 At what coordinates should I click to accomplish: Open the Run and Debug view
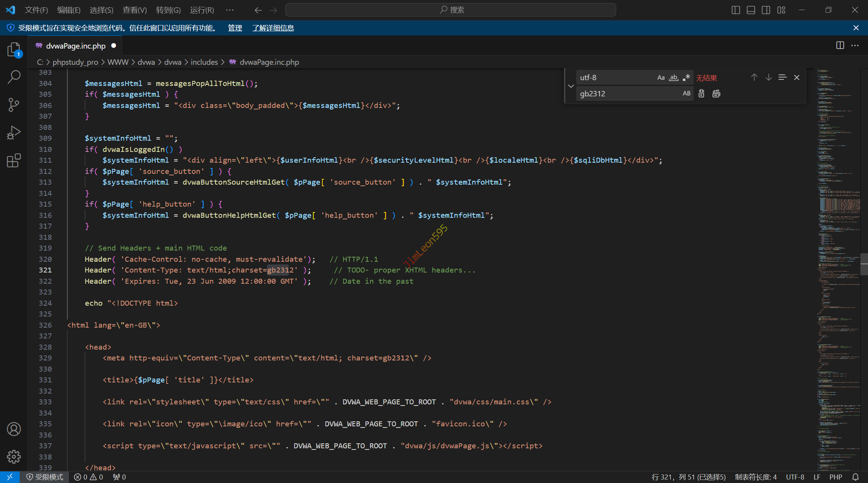[14, 133]
